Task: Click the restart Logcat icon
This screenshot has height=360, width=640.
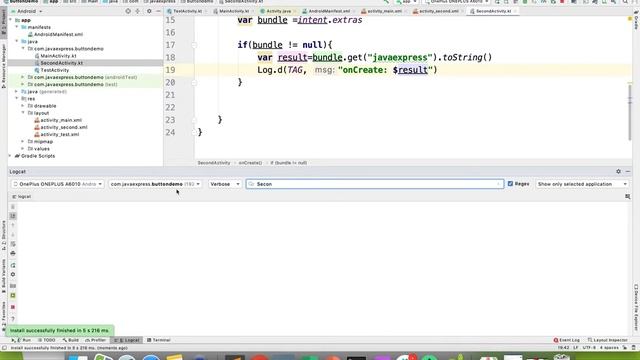Action: point(13,265)
